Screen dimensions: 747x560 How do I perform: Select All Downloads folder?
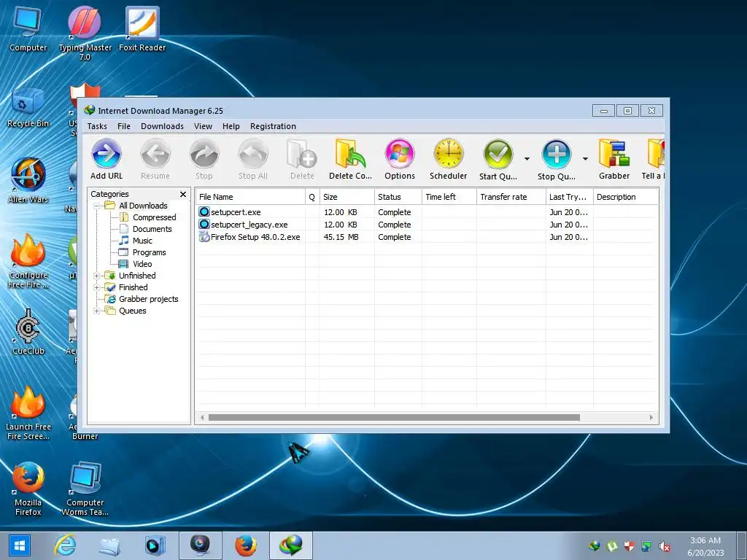[x=143, y=206]
